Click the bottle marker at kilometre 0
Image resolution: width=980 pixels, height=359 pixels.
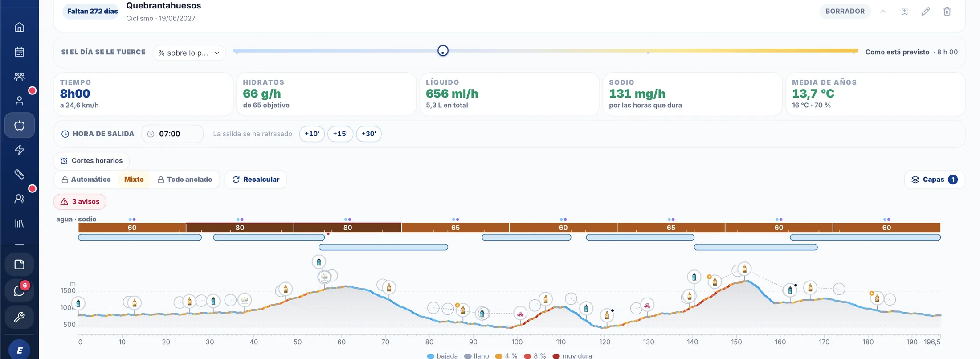tap(78, 304)
